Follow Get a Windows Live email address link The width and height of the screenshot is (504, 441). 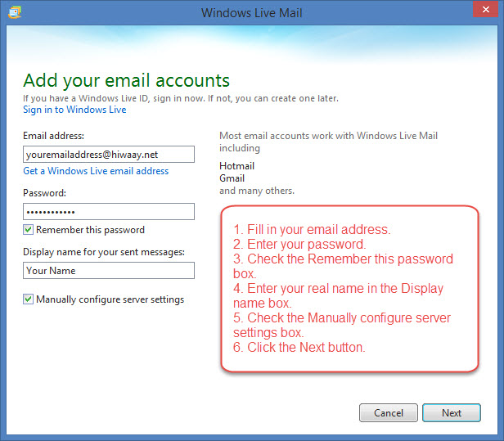96,171
